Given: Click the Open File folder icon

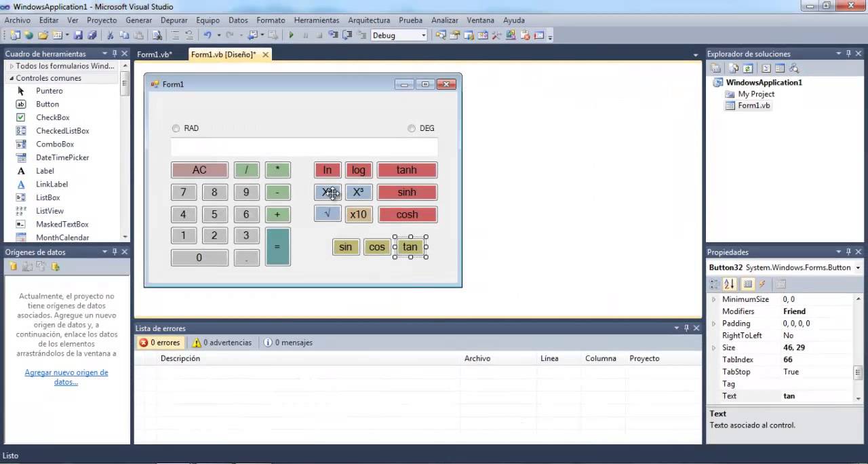Looking at the screenshot, I should click(x=43, y=35).
